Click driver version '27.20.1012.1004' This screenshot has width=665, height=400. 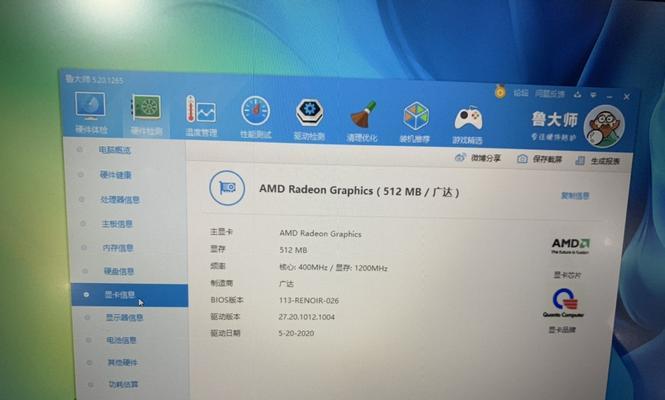[306, 317]
